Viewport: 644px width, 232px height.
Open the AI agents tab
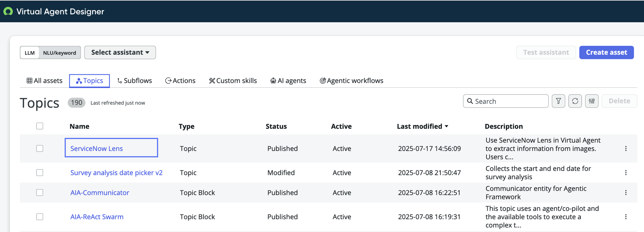click(x=288, y=81)
